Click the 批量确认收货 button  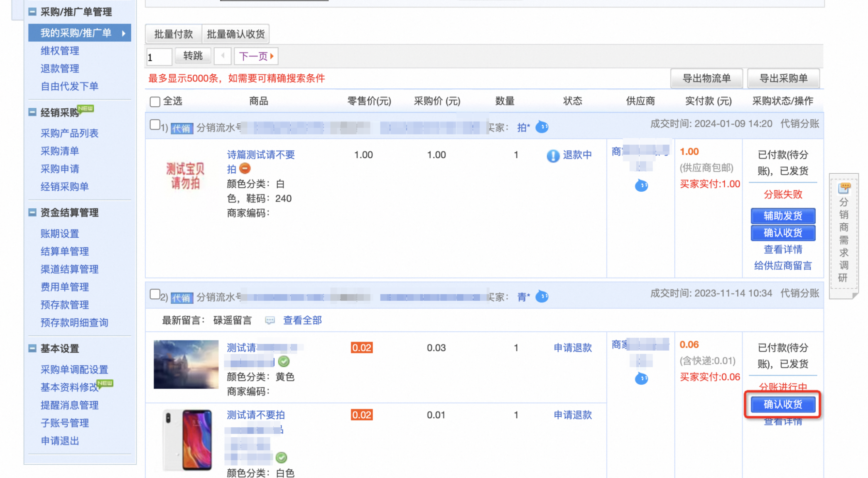click(235, 34)
